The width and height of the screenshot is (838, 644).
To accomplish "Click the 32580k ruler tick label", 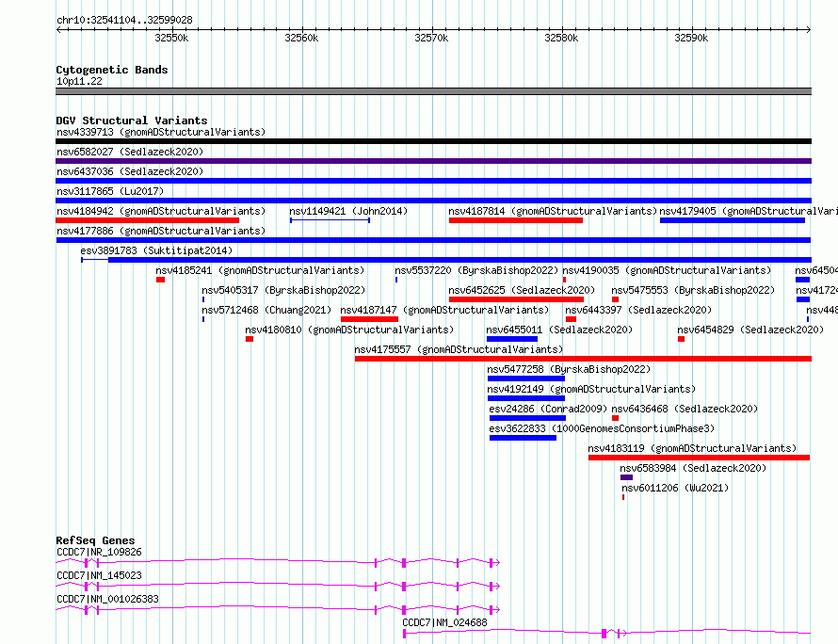I will pos(561,38).
